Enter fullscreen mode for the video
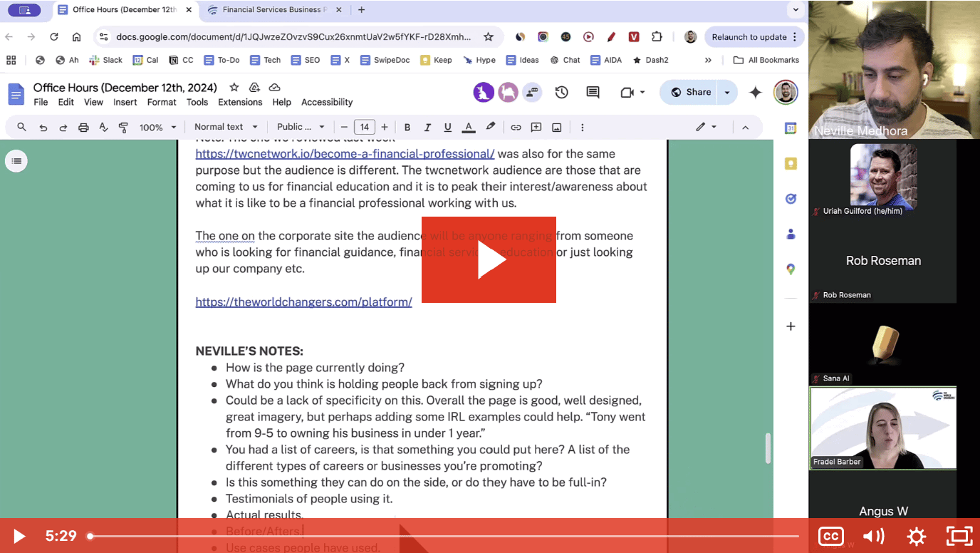Image resolution: width=980 pixels, height=553 pixels. [x=959, y=536]
